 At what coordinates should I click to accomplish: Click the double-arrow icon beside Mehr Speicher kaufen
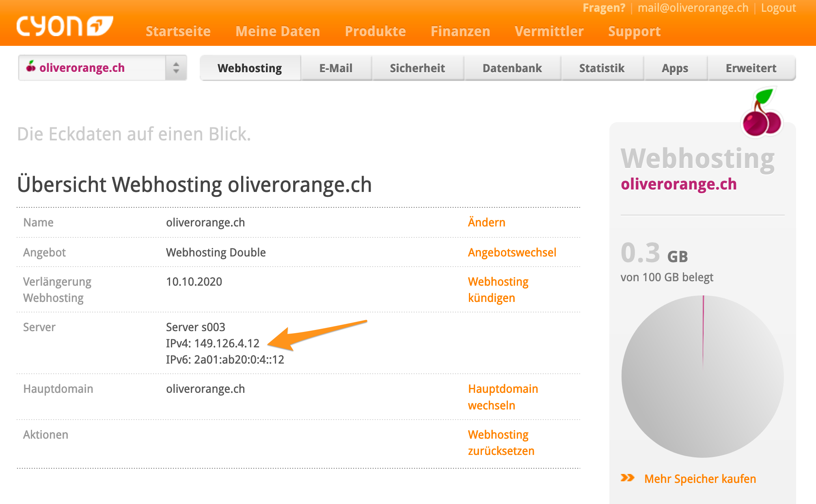click(627, 478)
